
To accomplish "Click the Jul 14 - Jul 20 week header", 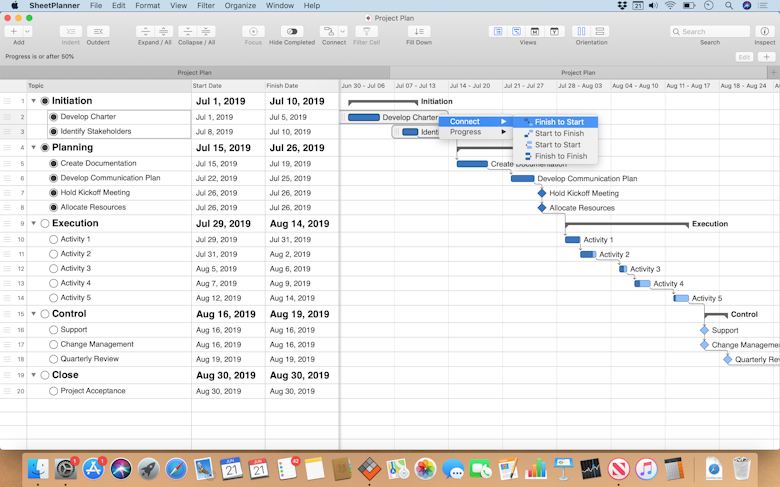I will [x=470, y=86].
